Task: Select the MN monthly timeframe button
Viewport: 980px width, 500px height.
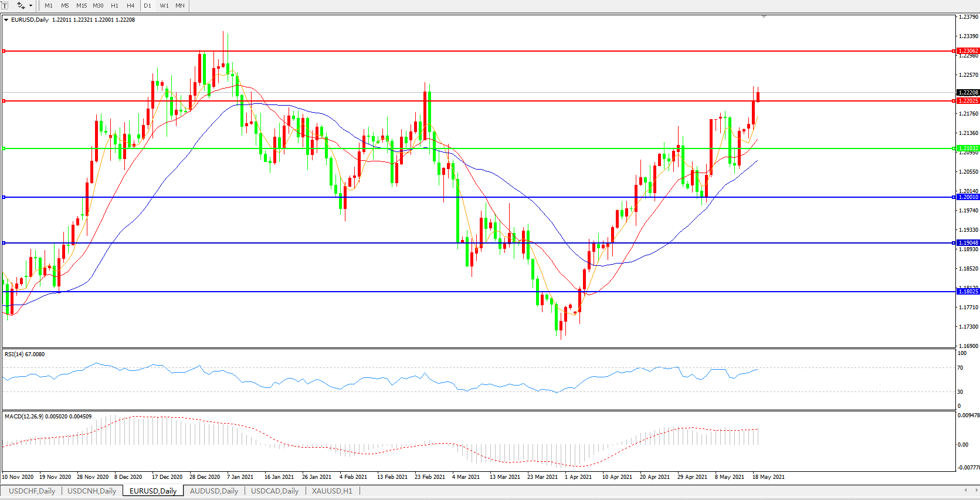Action: coord(180,6)
